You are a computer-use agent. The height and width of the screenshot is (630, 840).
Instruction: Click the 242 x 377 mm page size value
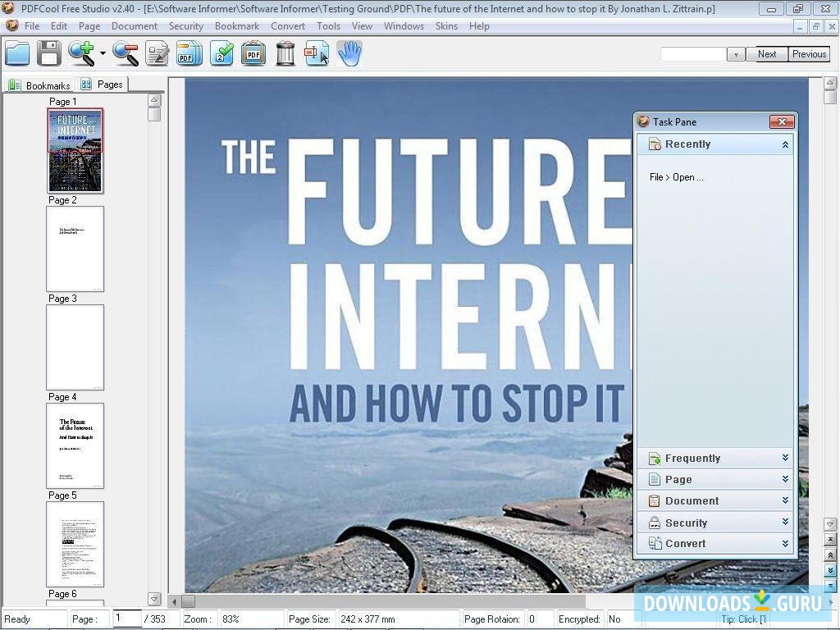(x=367, y=619)
